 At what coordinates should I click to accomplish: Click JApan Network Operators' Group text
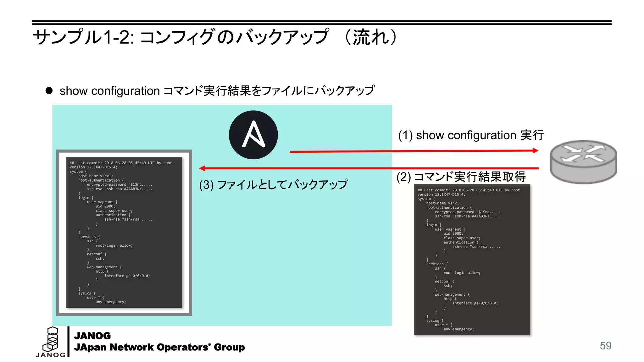159,347
